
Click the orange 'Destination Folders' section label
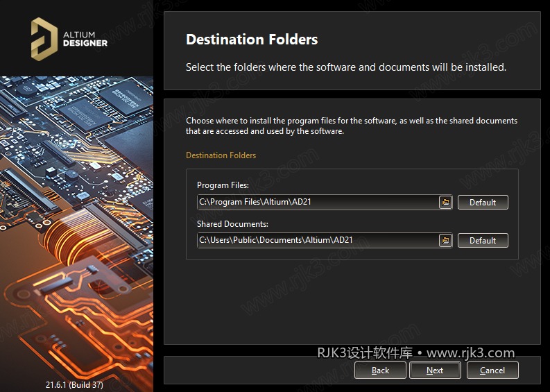click(x=221, y=155)
